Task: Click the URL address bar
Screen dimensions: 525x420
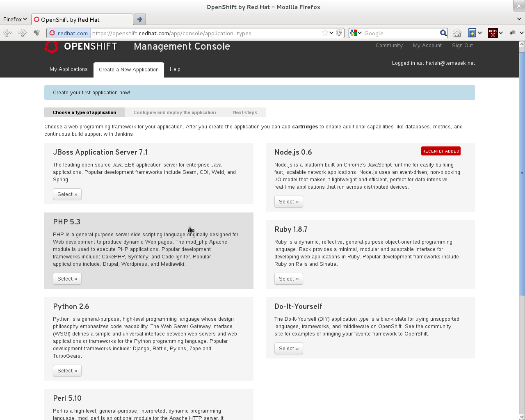Action: [205, 33]
